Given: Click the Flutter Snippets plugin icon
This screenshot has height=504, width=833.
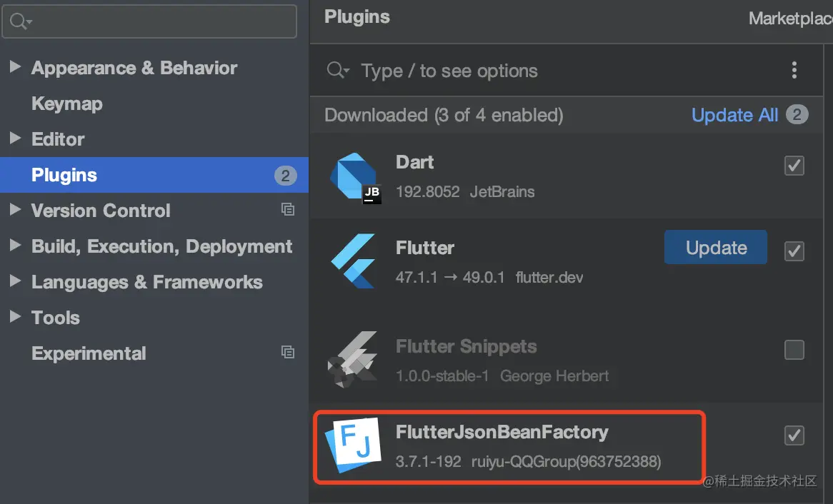Looking at the screenshot, I should (x=354, y=360).
